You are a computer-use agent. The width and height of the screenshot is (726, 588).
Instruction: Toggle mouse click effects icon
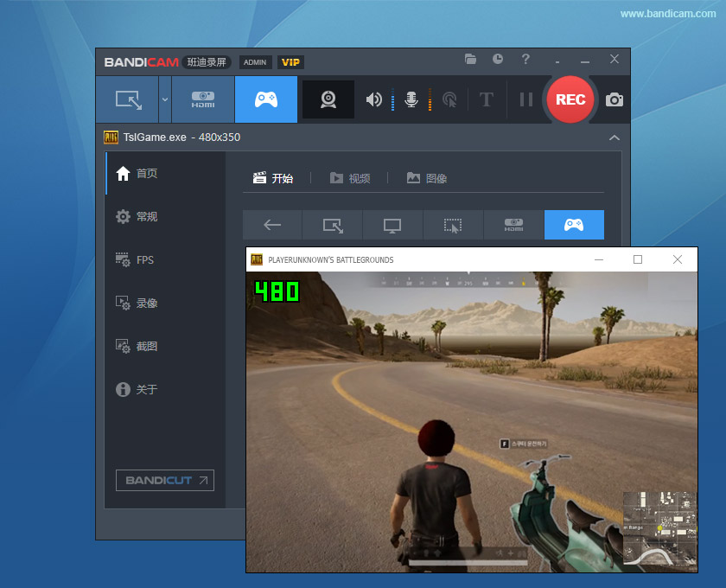(x=449, y=99)
